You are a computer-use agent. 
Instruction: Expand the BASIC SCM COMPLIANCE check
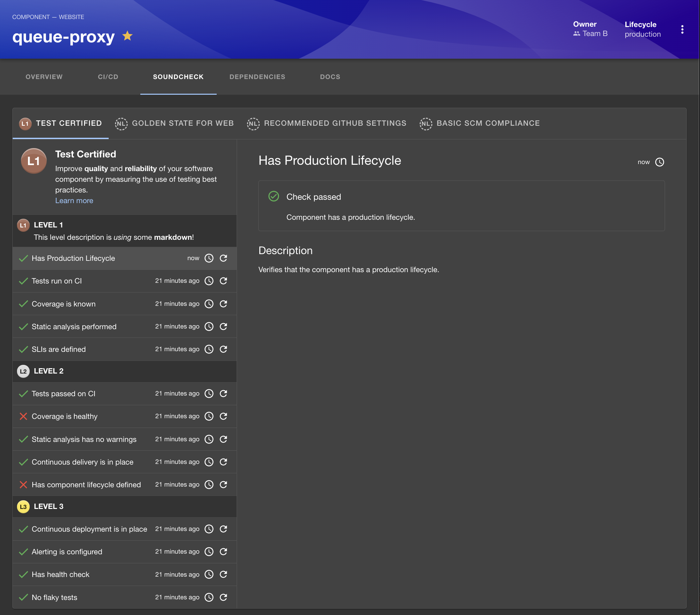click(x=489, y=123)
